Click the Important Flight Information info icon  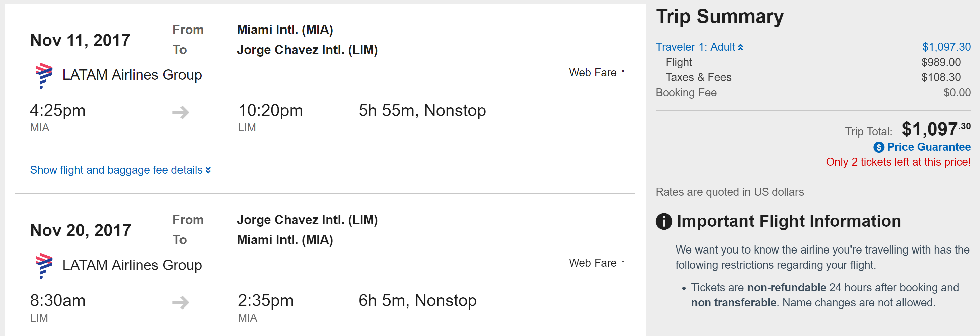tap(664, 221)
